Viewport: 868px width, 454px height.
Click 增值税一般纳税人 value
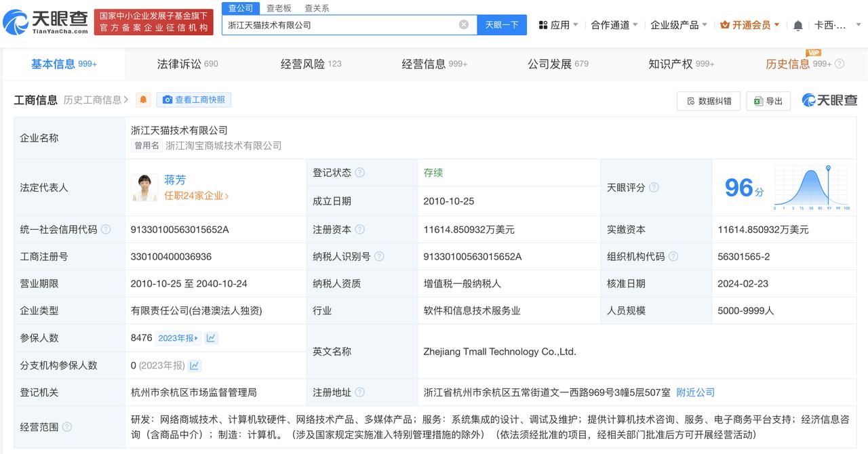462,284
